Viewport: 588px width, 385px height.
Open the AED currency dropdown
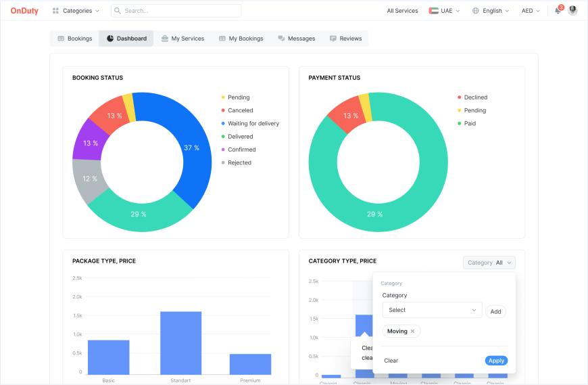click(x=531, y=11)
